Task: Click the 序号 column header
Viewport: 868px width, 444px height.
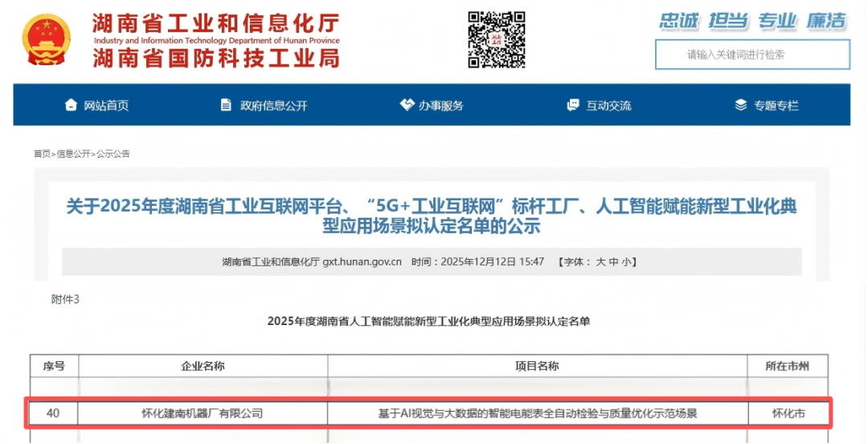Action: (x=54, y=366)
